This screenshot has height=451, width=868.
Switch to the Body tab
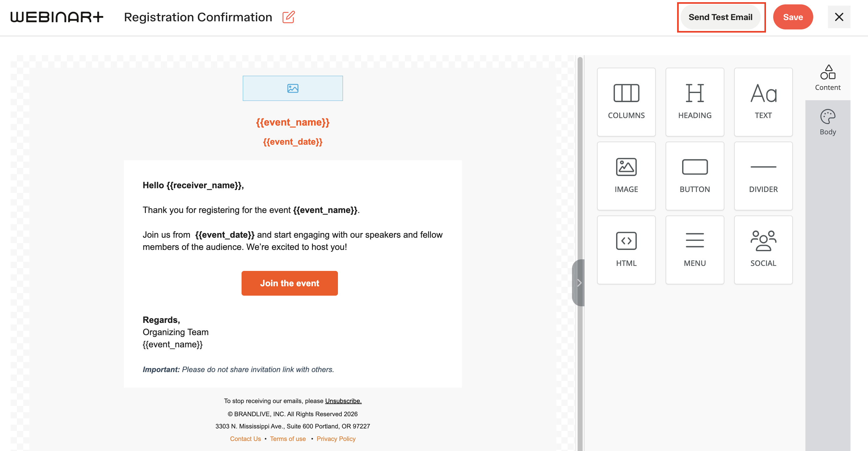point(828,122)
